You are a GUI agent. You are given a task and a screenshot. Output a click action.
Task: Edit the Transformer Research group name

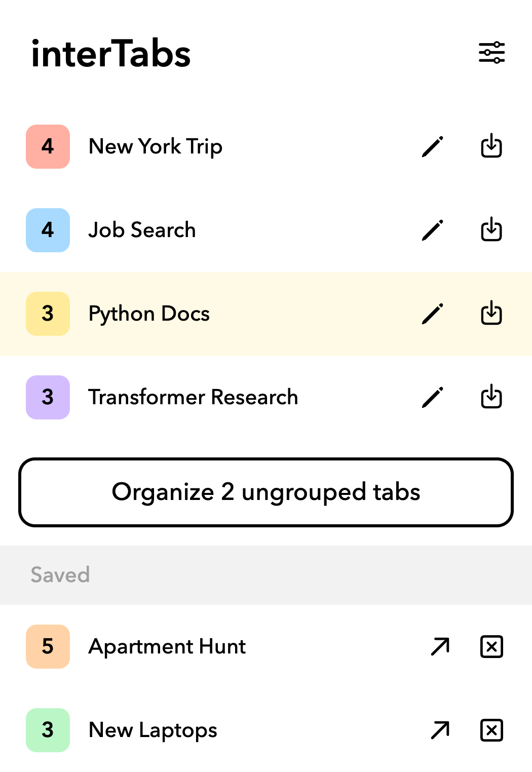(433, 398)
